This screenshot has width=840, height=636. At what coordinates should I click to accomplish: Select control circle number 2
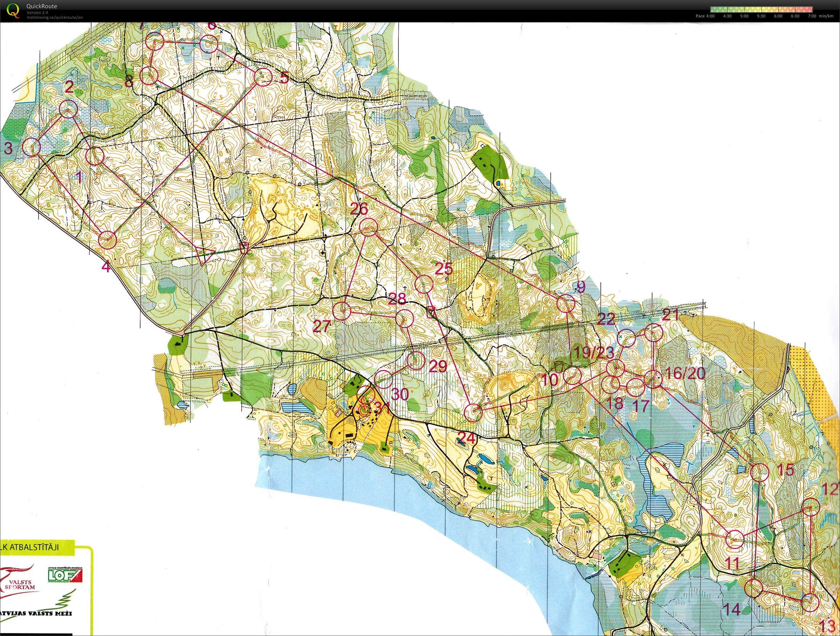tap(69, 109)
